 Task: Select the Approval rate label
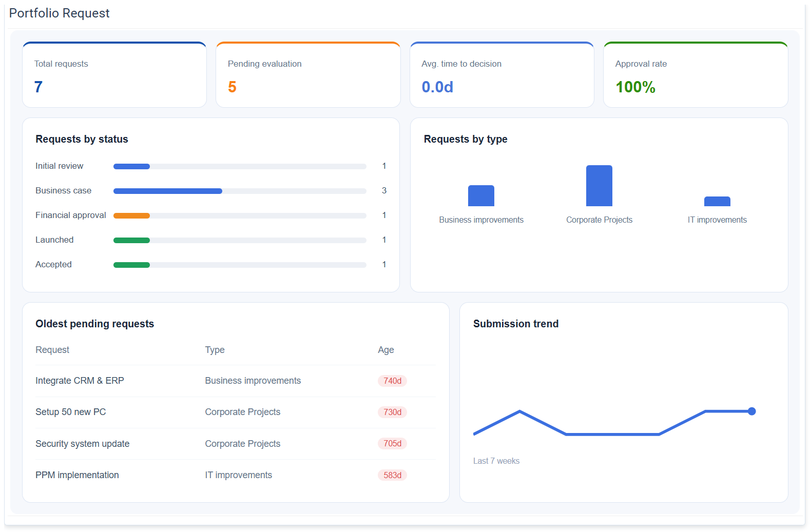pos(641,64)
